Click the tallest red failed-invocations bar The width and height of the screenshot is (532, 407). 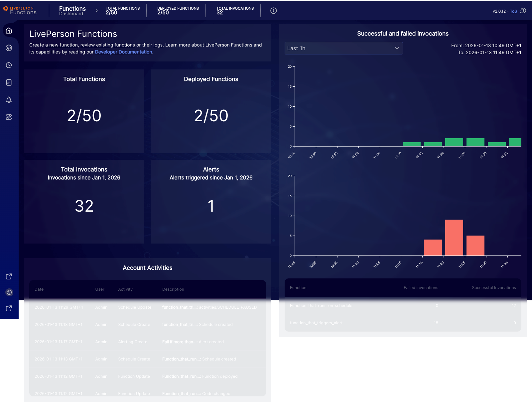pyautogui.click(x=454, y=237)
